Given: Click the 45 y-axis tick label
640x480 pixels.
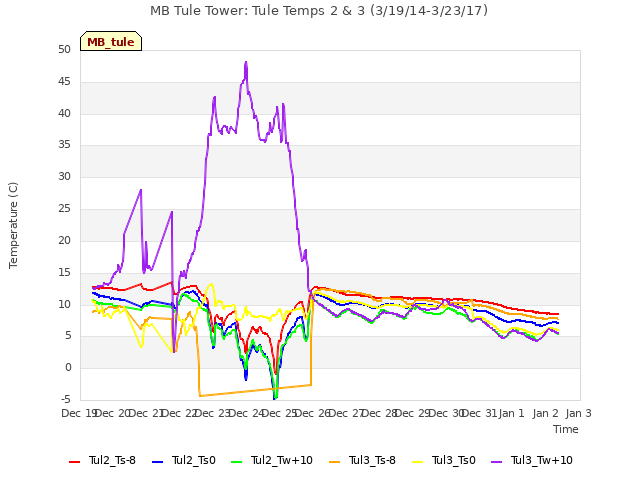Looking at the screenshot, I should coord(64,82).
